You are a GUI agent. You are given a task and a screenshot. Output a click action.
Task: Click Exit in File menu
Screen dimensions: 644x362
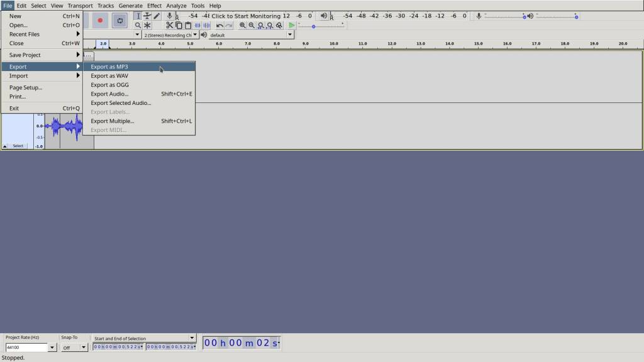(x=42, y=108)
